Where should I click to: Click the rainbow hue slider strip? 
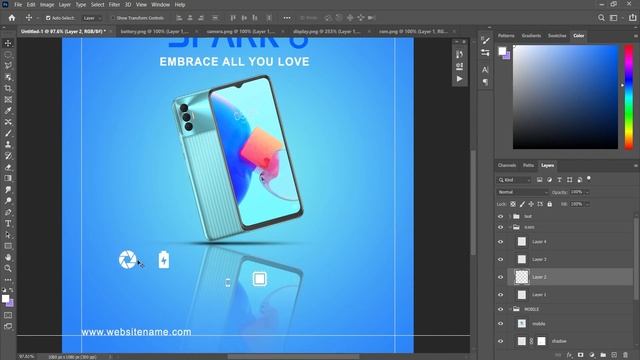coord(629,97)
